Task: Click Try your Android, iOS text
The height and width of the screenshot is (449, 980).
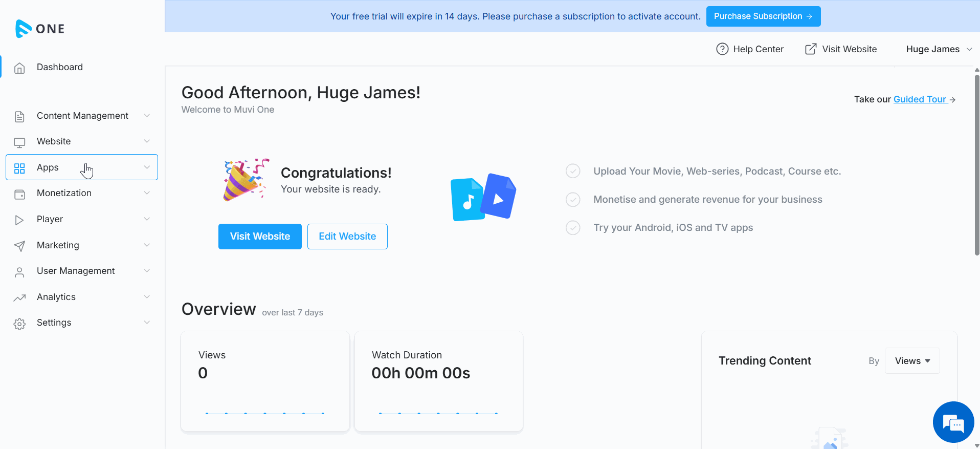Action: [673, 228]
